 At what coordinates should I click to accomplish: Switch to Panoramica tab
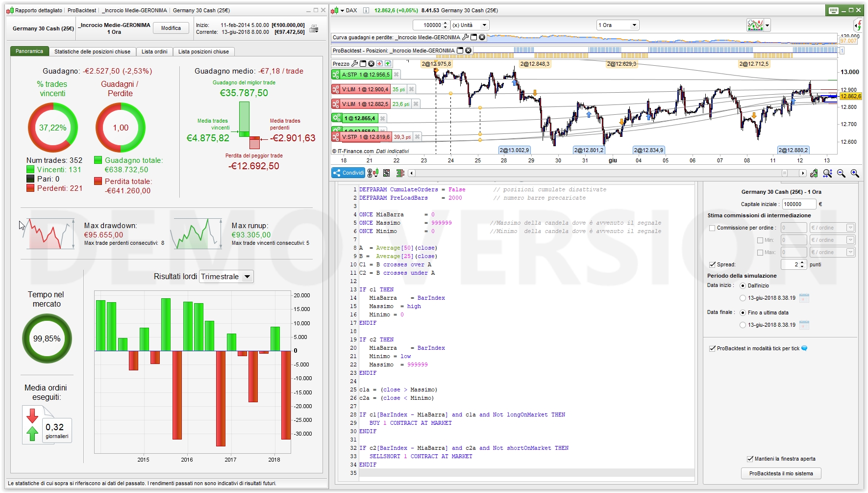click(29, 51)
